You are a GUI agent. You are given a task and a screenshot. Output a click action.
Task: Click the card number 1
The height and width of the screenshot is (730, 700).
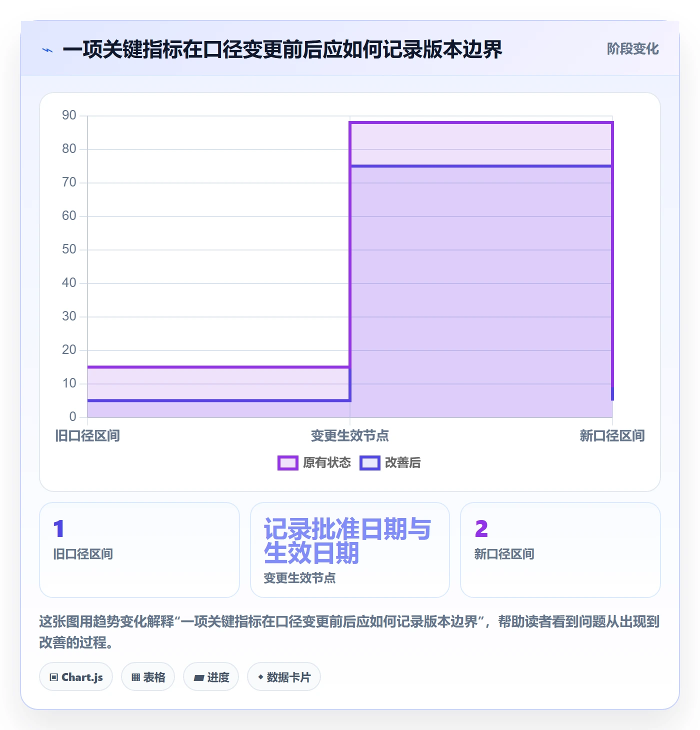click(x=58, y=529)
